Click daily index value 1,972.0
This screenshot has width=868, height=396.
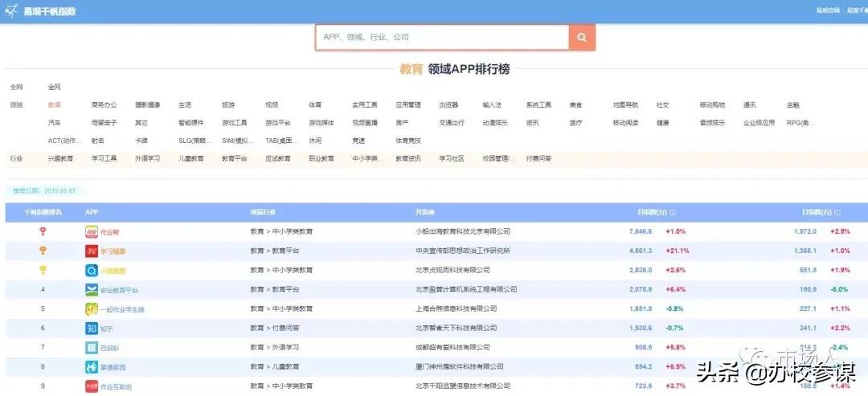pos(805,231)
